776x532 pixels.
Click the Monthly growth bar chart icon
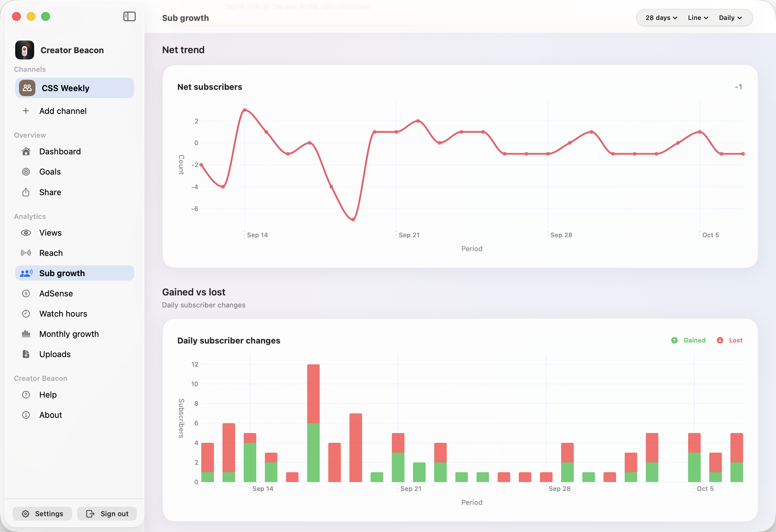click(26, 334)
